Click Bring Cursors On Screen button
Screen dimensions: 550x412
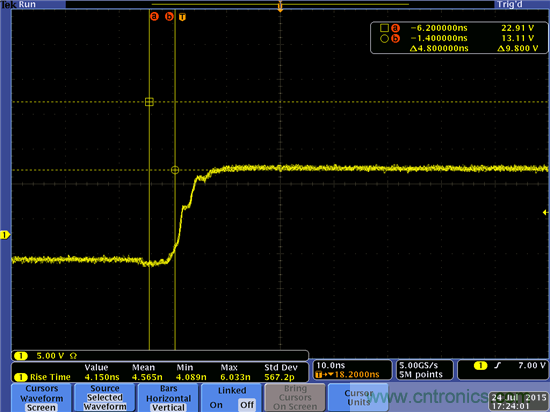[x=295, y=398]
